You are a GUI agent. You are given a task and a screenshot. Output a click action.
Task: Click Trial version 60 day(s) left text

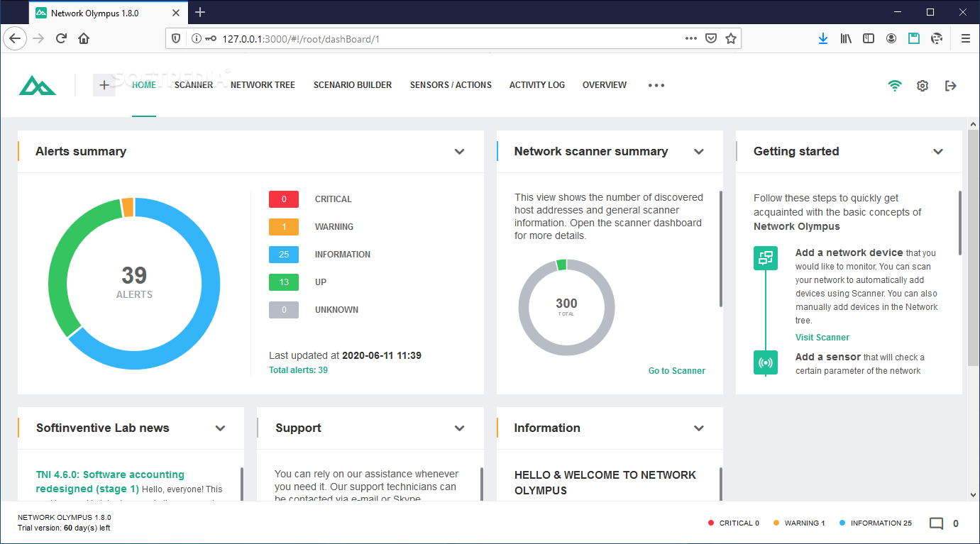click(x=64, y=528)
